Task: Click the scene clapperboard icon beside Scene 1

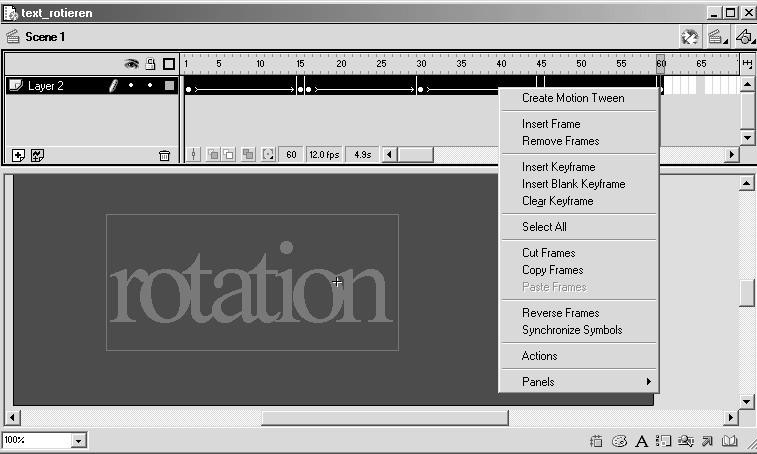Action: click(13, 37)
